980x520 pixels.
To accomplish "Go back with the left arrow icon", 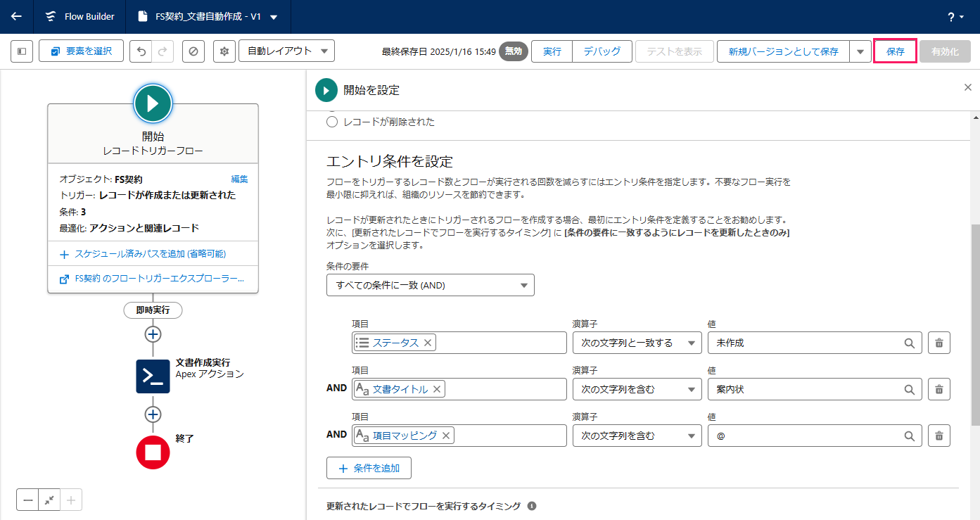I will 16,16.
